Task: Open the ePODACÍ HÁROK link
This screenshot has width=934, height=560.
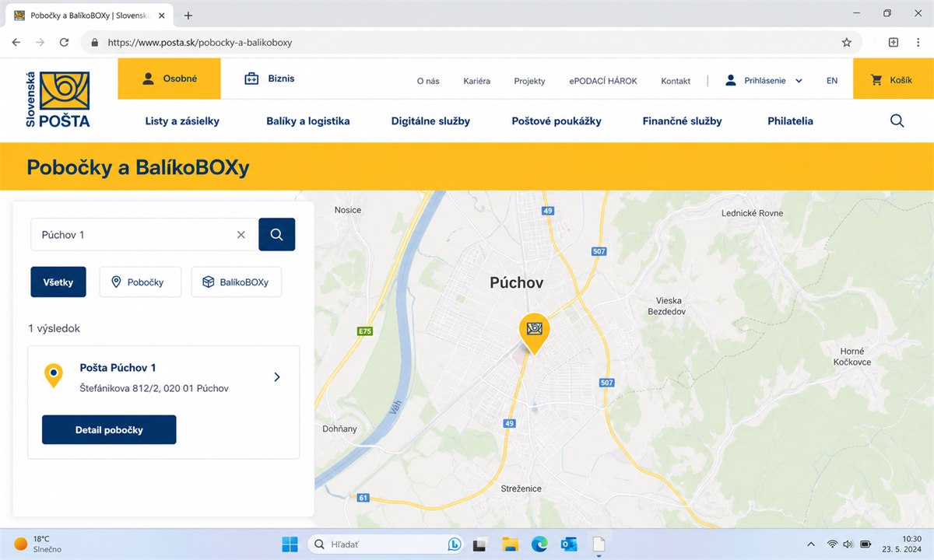Action: (x=603, y=81)
